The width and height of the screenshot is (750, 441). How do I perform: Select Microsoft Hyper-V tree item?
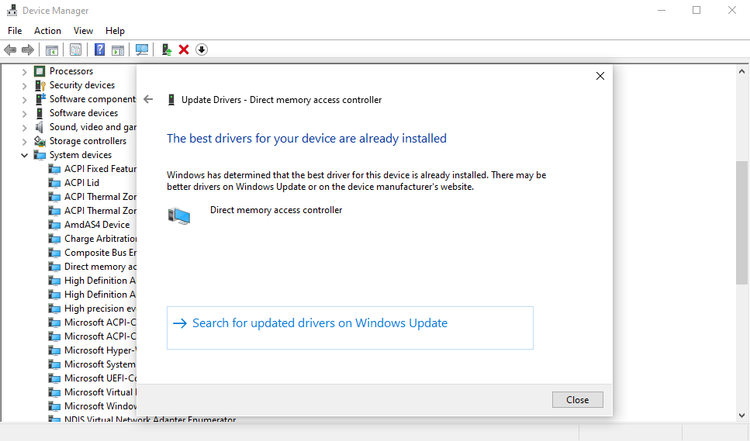100,350
